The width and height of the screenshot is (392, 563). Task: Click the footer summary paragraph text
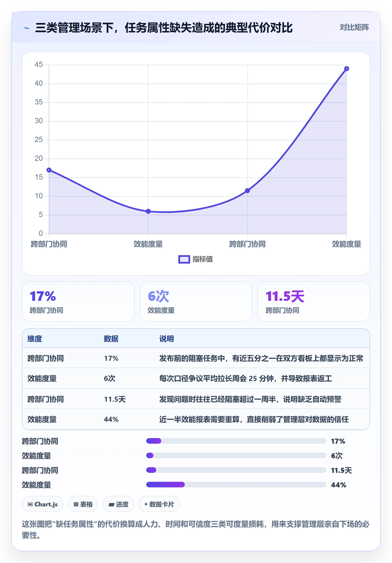[x=196, y=530]
